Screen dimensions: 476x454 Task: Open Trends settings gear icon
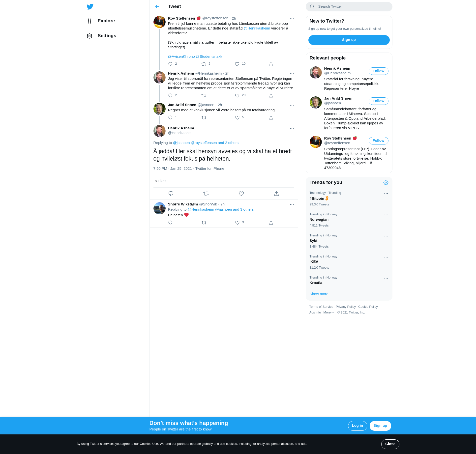(x=386, y=183)
